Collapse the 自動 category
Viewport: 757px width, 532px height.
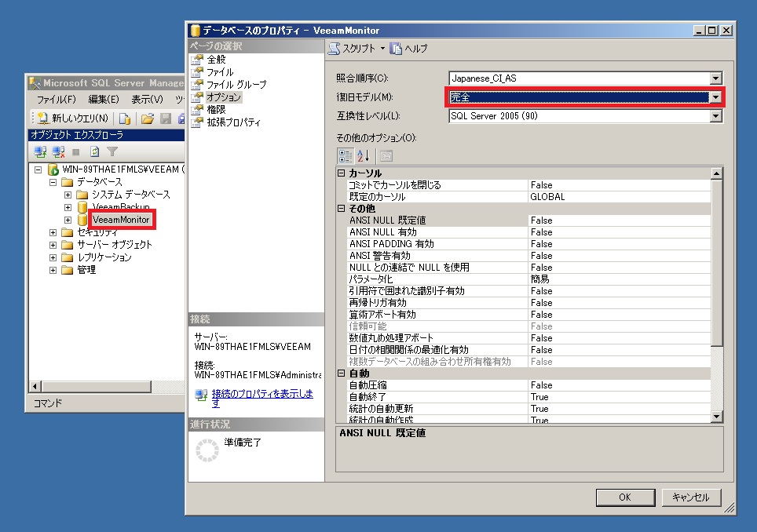(342, 373)
